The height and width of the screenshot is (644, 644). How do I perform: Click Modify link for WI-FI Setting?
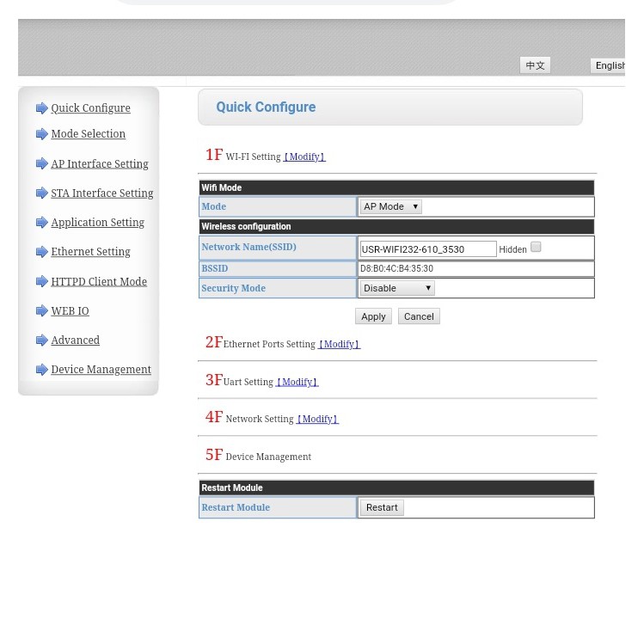(304, 157)
